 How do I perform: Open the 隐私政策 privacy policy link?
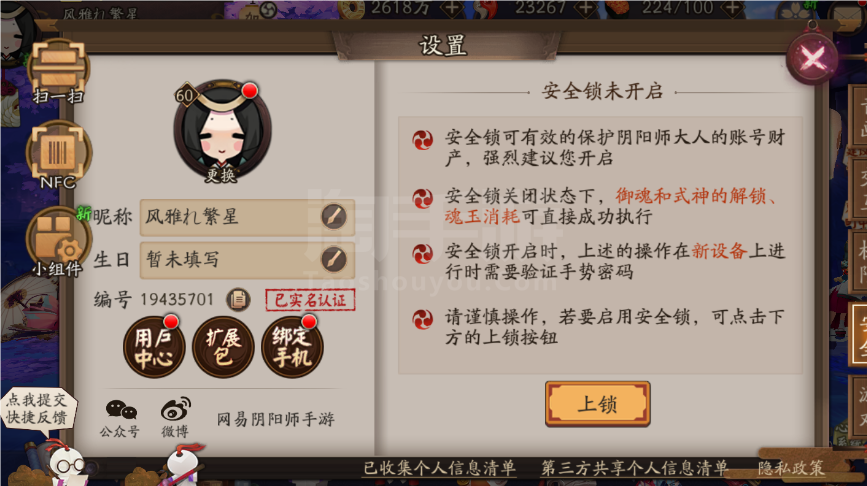pos(791,468)
